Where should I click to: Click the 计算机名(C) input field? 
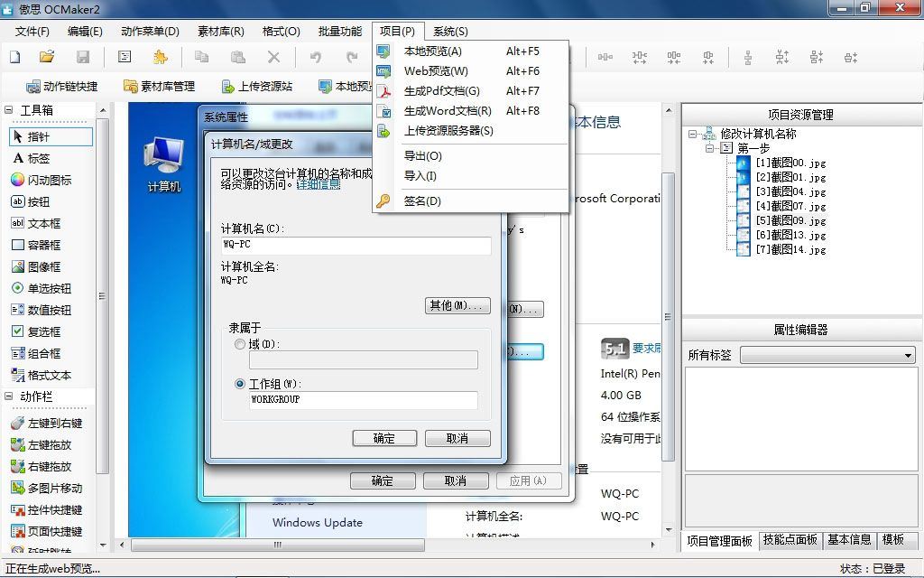[356, 246]
